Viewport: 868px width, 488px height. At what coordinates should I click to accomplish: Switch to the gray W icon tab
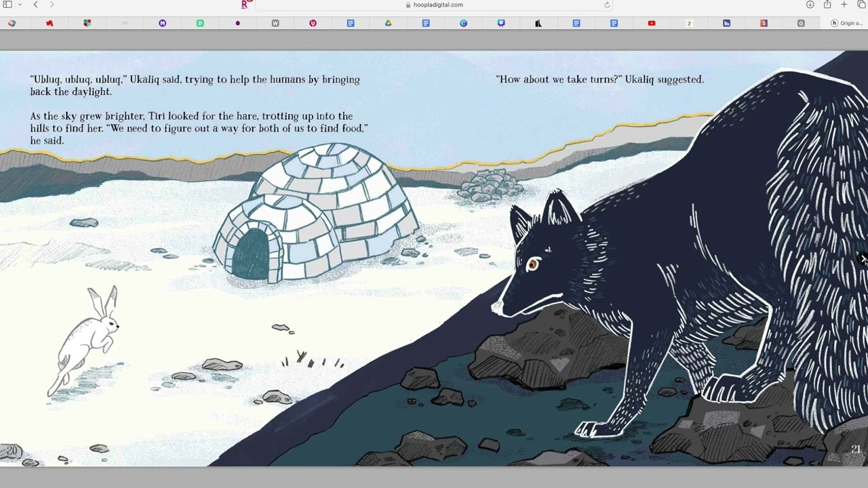(x=275, y=23)
